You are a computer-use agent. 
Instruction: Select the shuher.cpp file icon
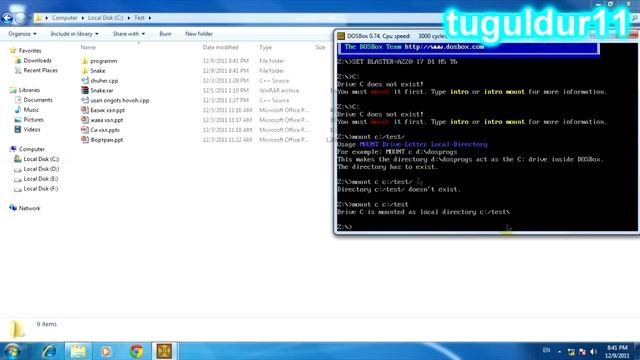click(84, 80)
